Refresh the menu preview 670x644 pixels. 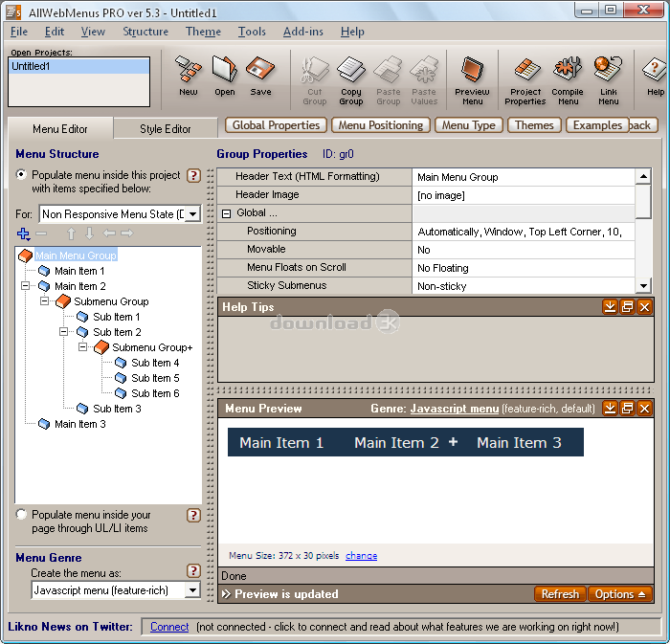coord(560,594)
